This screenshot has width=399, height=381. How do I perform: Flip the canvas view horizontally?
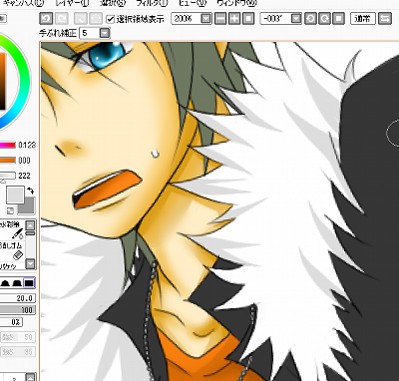tap(385, 18)
